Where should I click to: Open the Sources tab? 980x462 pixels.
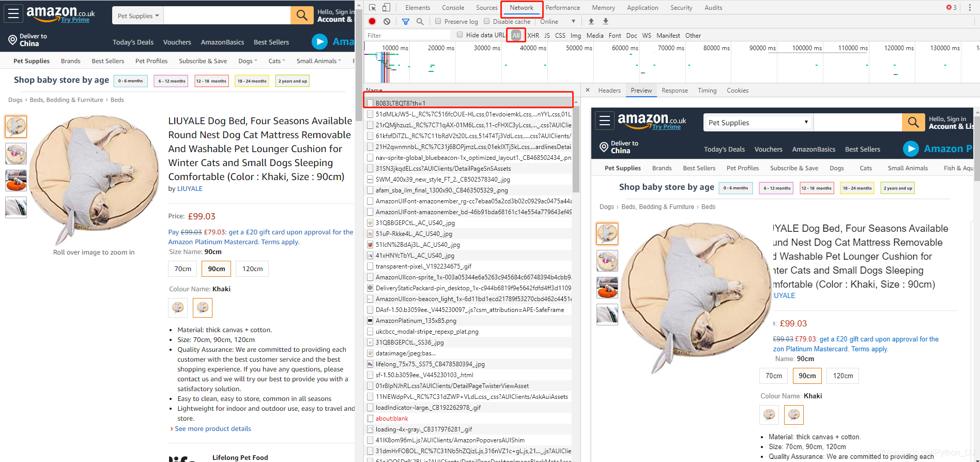coord(486,7)
